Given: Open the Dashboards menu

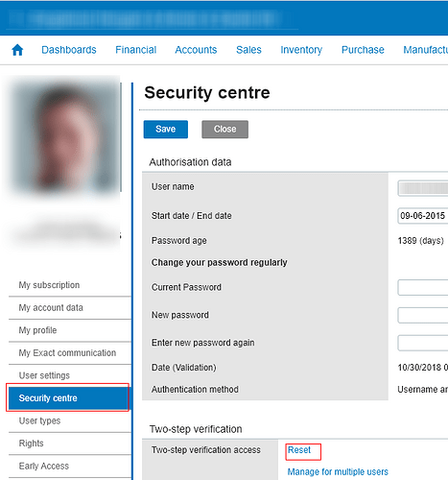Looking at the screenshot, I should point(69,50).
